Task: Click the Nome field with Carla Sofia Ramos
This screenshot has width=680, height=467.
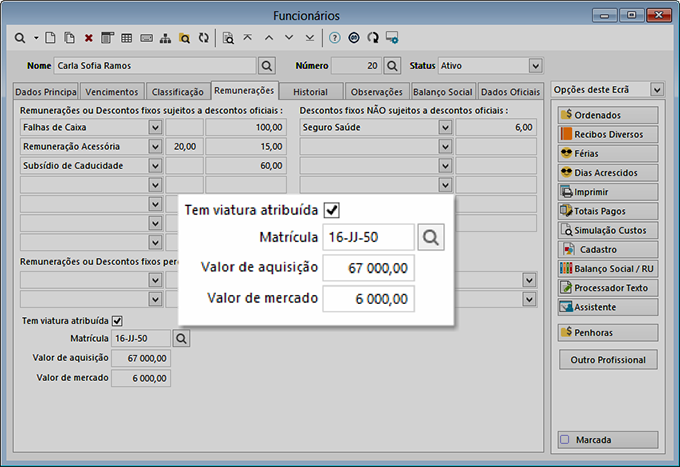Action: pos(155,66)
